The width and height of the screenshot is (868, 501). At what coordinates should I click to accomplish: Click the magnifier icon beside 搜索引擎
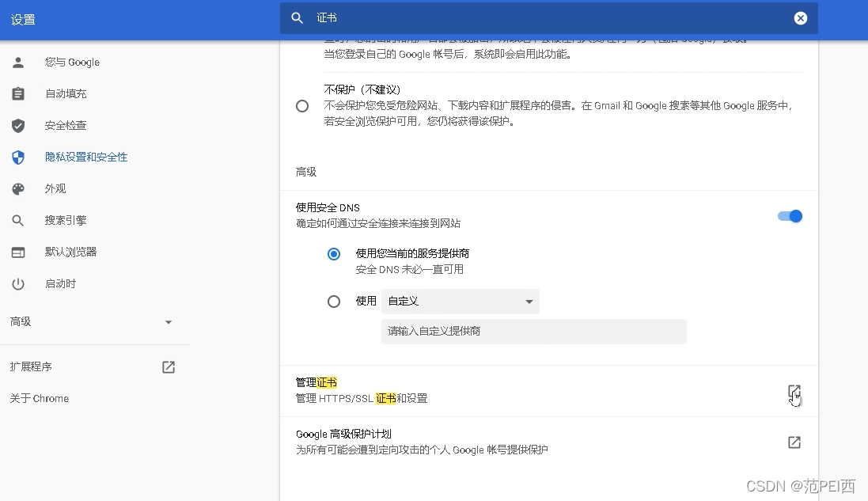pyautogui.click(x=18, y=221)
